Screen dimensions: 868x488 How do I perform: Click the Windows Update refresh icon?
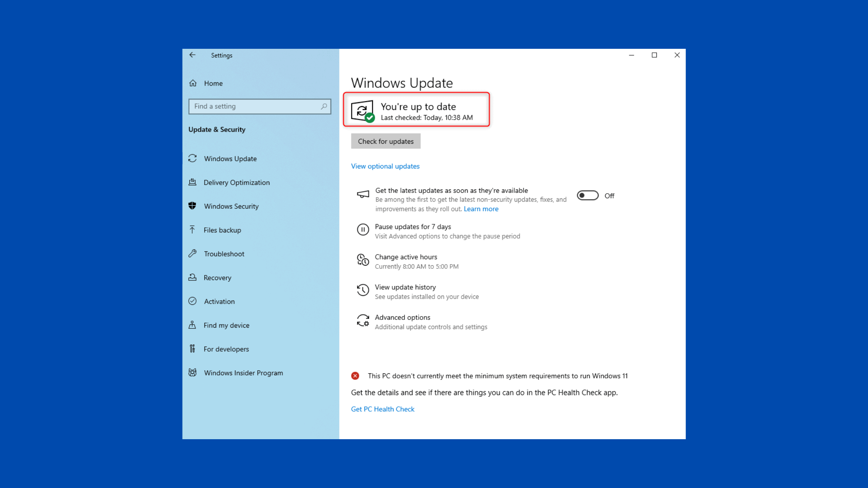click(x=193, y=158)
